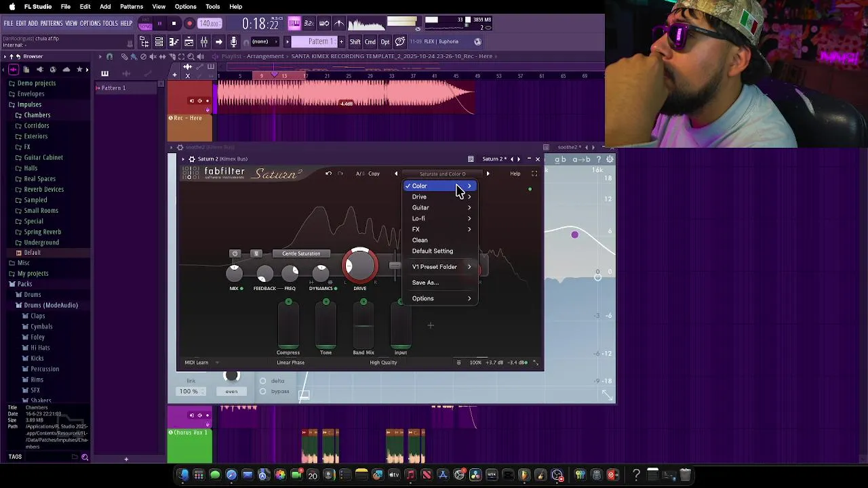Screen dimensions: 868x488
Task: Open the Spring Reverb folder
Action: (x=42, y=232)
